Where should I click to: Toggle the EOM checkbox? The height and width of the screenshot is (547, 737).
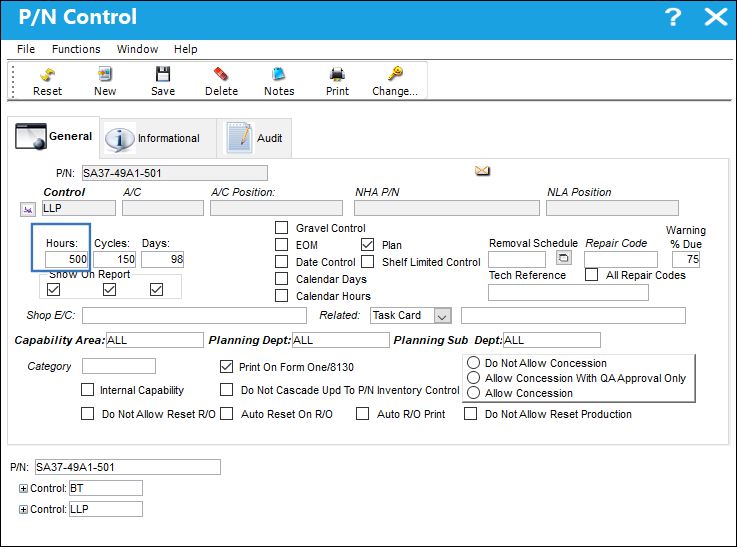(x=282, y=245)
